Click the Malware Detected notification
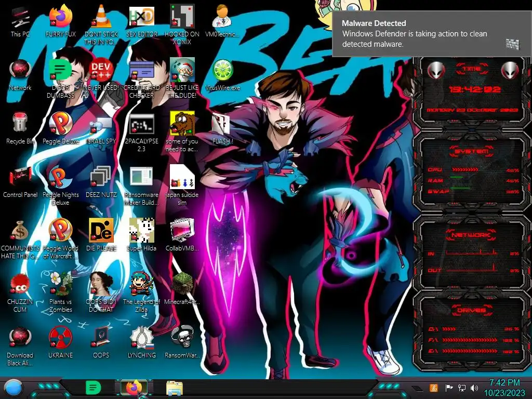The width and height of the screenshot is (532, 399). (432, 34)
